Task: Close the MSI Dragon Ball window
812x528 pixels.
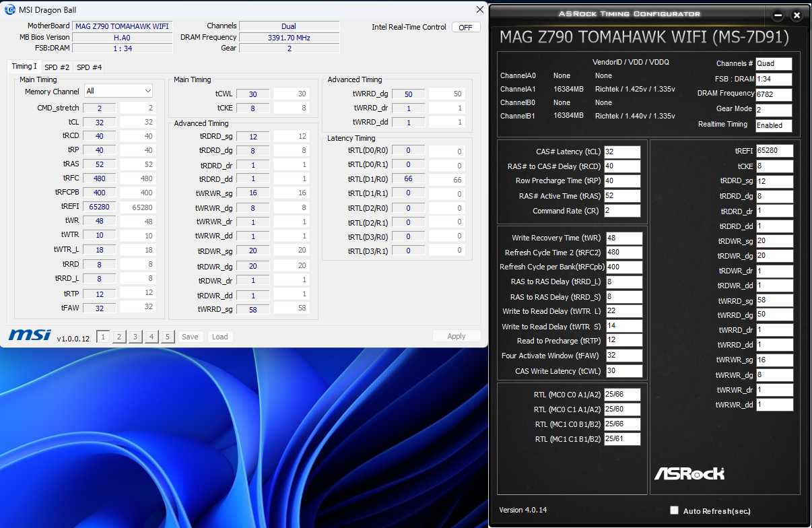Action: [x=480, y=9]
